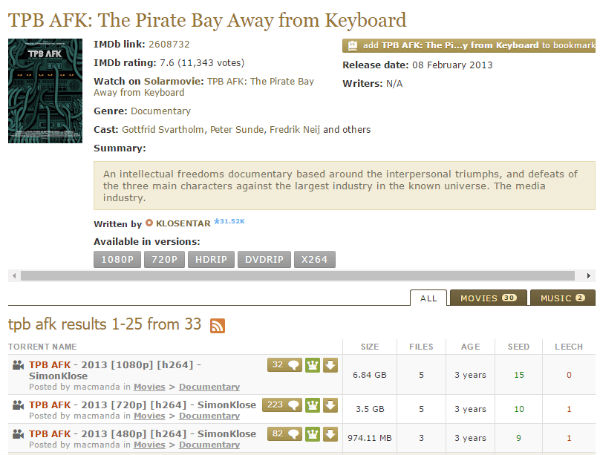Select the 1080P version filter
600x455 pixels.
119,260
